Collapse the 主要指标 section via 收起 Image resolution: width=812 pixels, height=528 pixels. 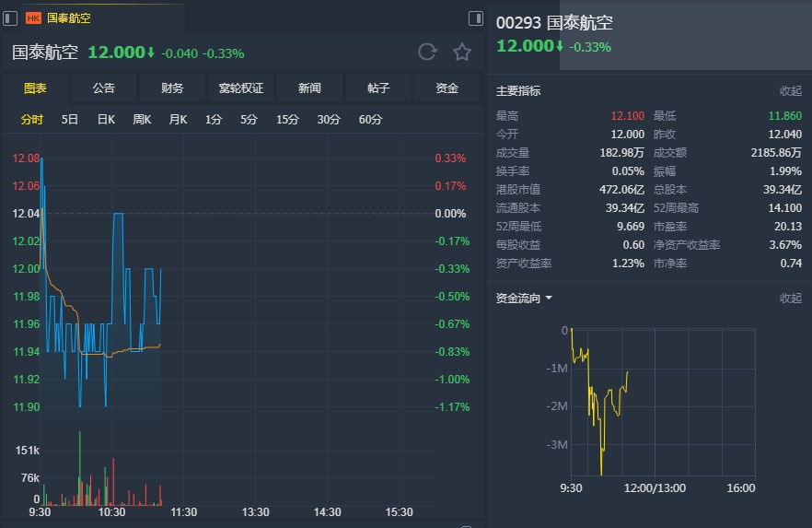[x=790, y=91]
